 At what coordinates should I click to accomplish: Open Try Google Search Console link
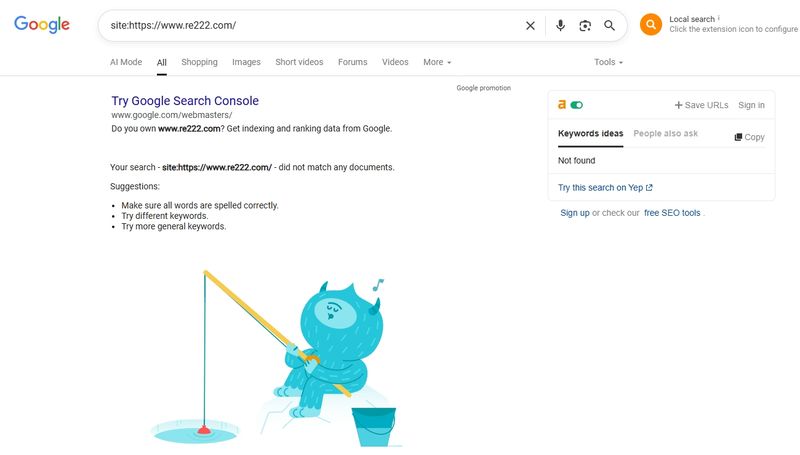pyautogui.click(x=185, y=100)
